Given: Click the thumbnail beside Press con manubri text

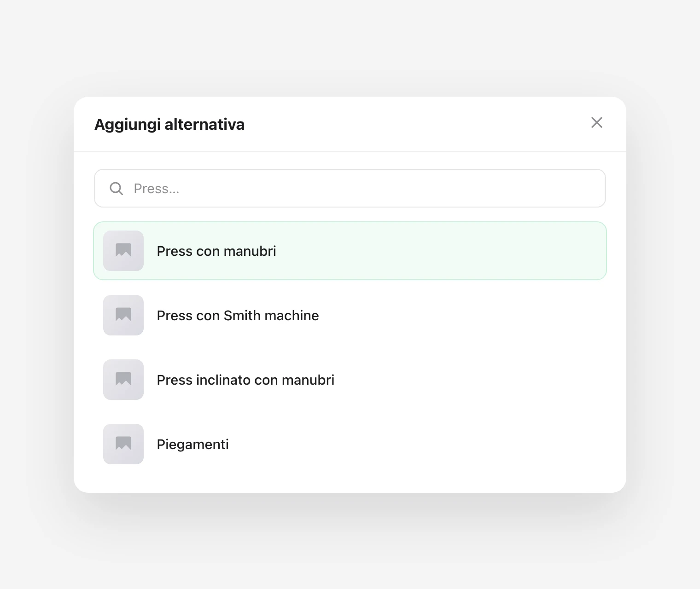Looking at the screenshot, I should tap(123, 251).
